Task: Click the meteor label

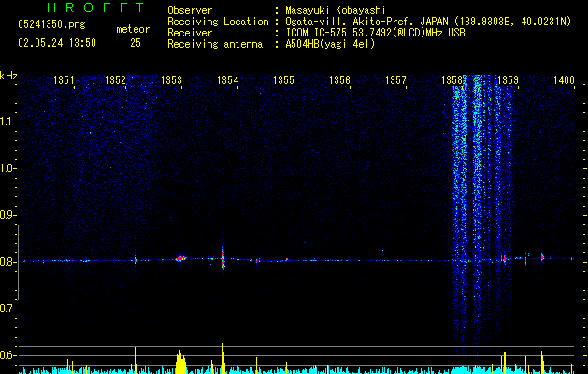Action: [x=133, y=29]
